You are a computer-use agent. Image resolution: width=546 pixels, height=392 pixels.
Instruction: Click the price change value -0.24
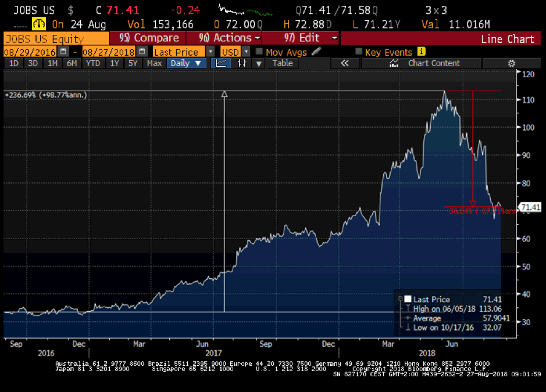coord(185,10)
